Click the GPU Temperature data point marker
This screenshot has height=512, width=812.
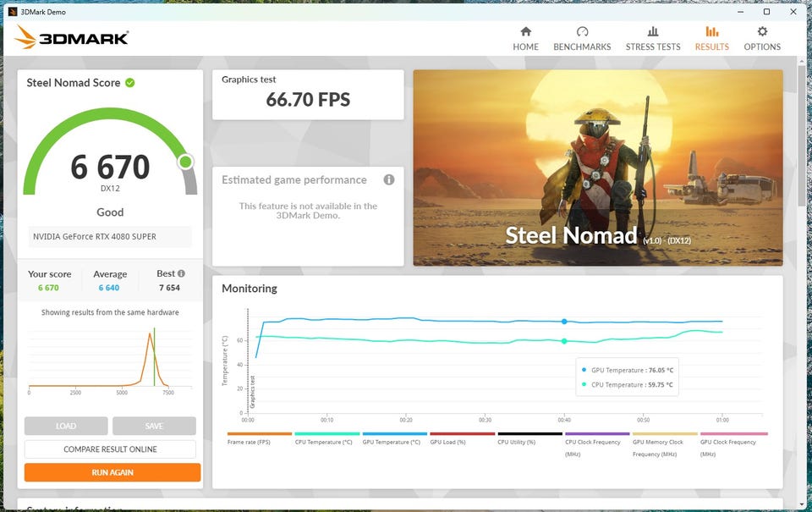coord(564,322)
